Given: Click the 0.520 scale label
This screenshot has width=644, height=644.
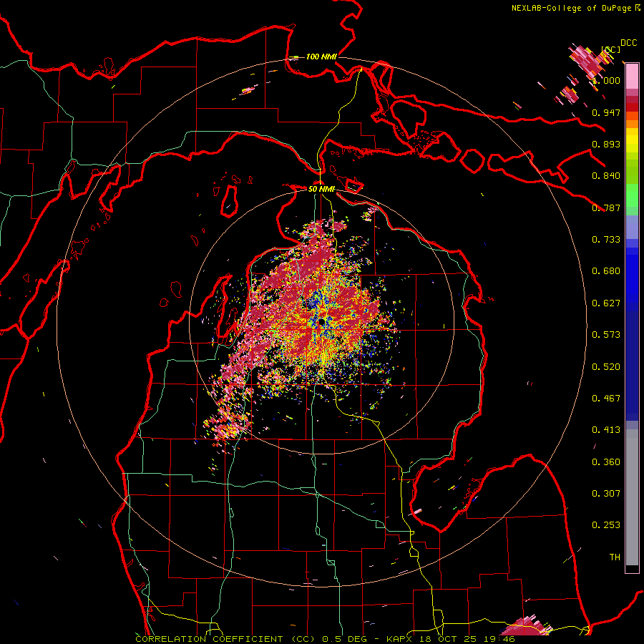Looking at the screenshot, I should pyautogui.click(x=606, y=367).
